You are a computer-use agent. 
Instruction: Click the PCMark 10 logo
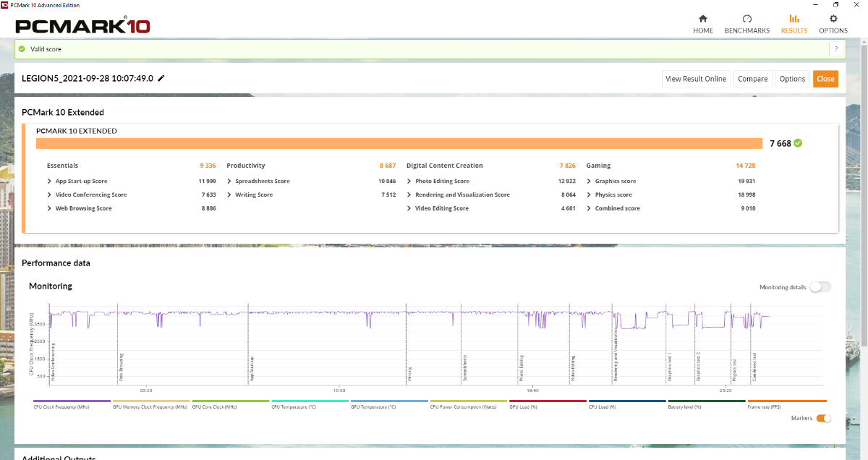82,26
